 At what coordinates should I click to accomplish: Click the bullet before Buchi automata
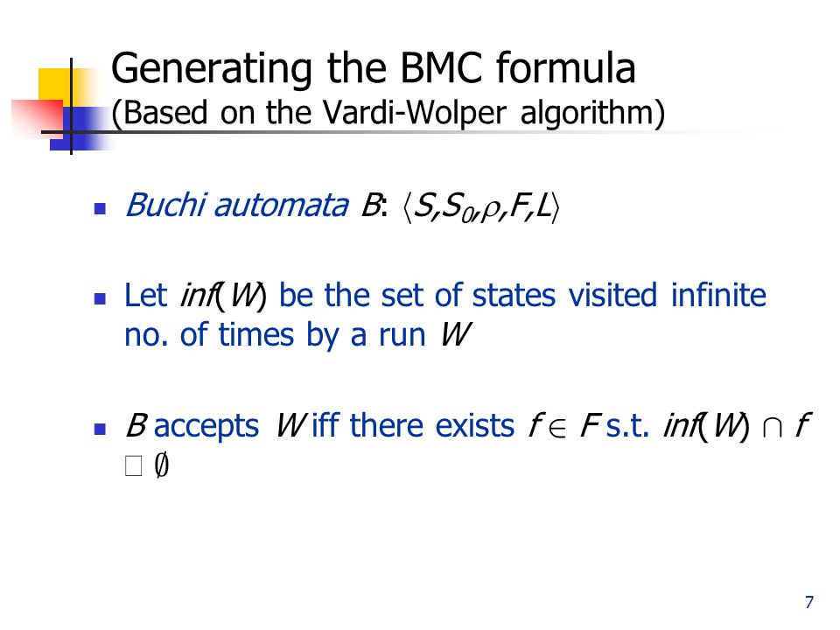pyautogui.click(x=100, y=208)
